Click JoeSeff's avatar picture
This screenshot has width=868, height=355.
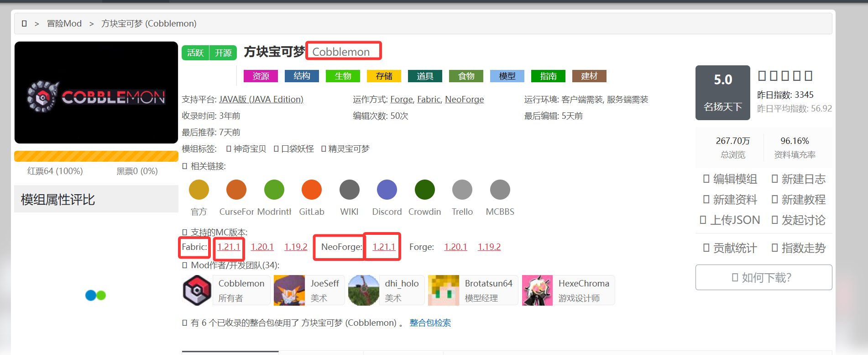pyautogui.click(x=289, y=290)
